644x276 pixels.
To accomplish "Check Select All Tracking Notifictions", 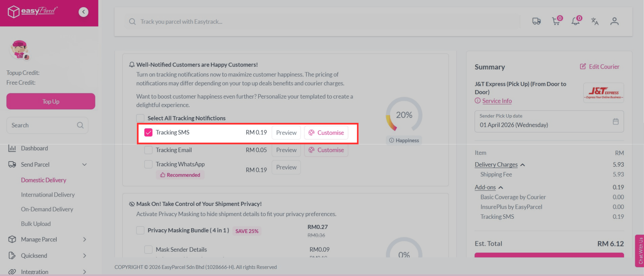I will point(140,118).
